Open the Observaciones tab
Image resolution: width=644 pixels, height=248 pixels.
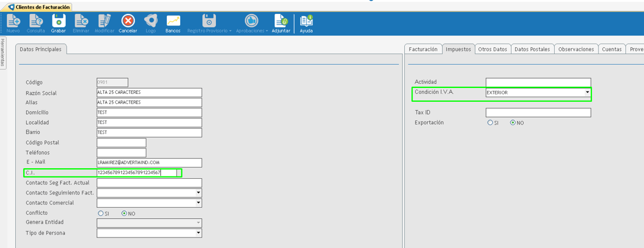click(x=576, y=49)
